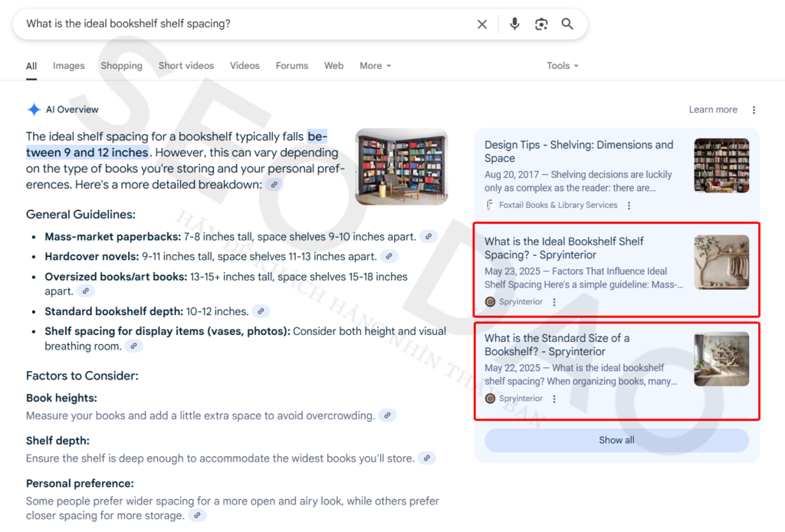Switch to the Images tab
The width and height of the screenshot is (785, 532).
pos(68,66)
